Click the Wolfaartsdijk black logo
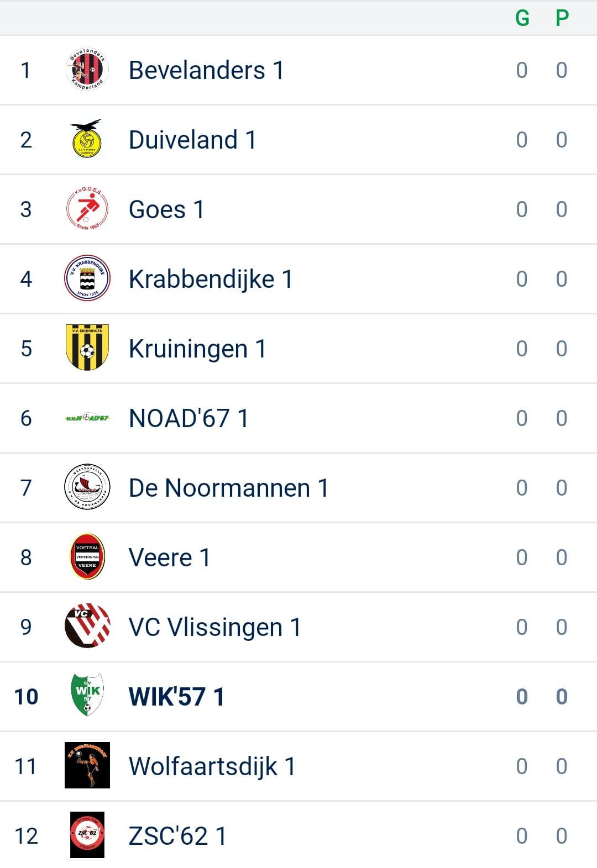The height and width of the screenshot is (868, 597). tap(87, 765)
